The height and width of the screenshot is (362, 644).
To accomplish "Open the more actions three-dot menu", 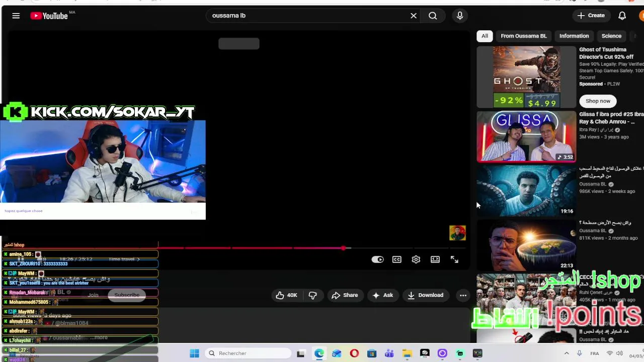I will pyautogui.click(x=463, y=295).
